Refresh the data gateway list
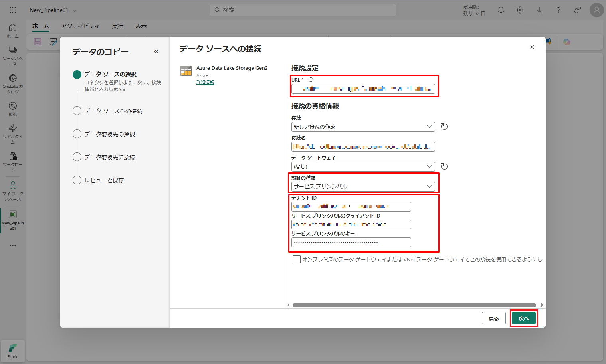Screen dimensions: 606x364 (x=444, y=166)
